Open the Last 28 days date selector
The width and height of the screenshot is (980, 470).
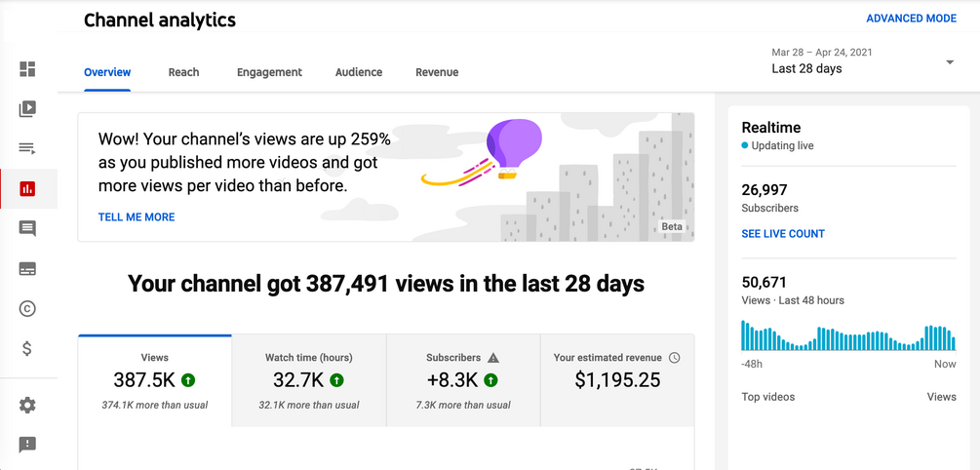(x=863, y=61)
